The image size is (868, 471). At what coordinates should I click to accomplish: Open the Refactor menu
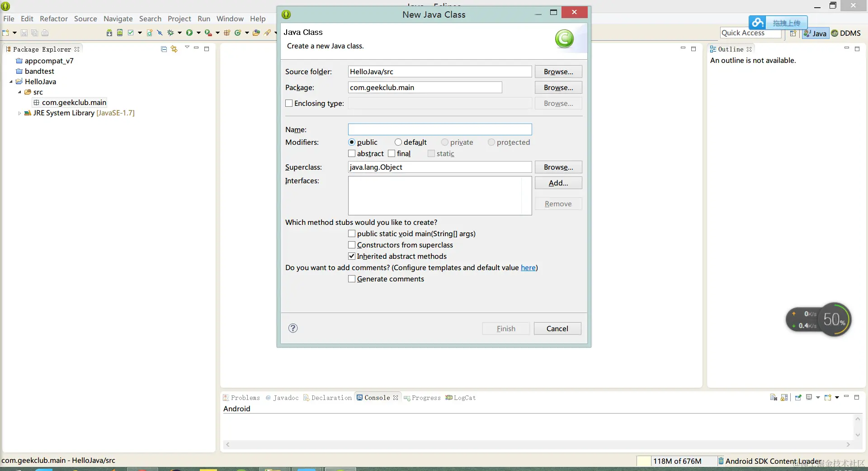(x=54, y=19)
